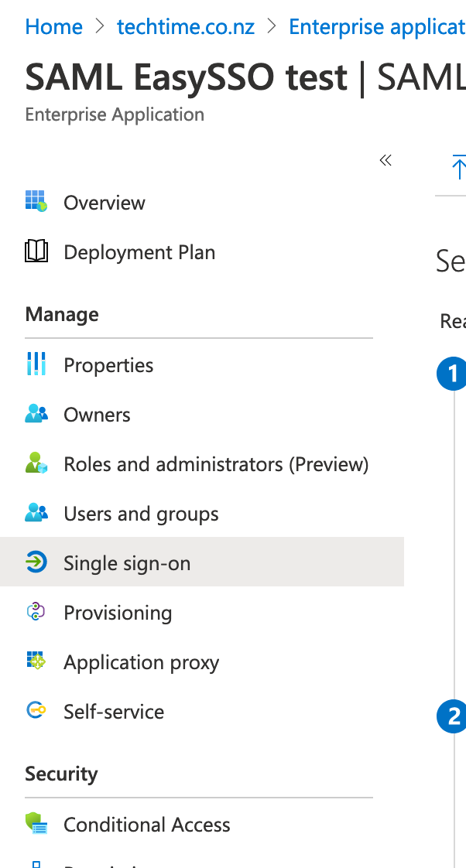Click the Single sign-on arrow icon
This screenshot has width=466, height=868.
click(x=36, y=562)
